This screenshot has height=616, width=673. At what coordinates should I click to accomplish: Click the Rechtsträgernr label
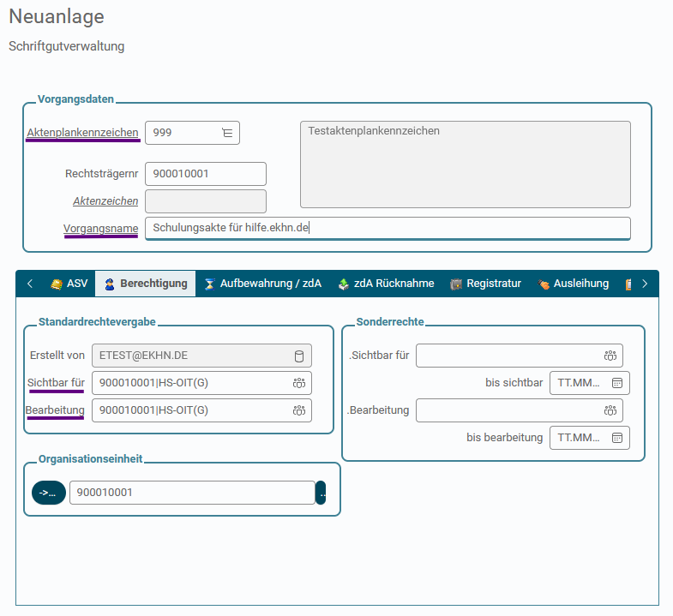(102, 174)
